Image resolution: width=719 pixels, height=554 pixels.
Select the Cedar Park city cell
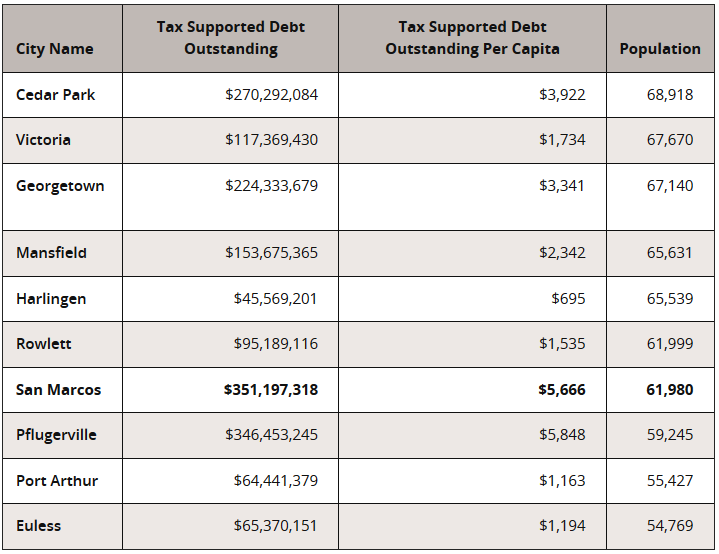pos(56,95)
